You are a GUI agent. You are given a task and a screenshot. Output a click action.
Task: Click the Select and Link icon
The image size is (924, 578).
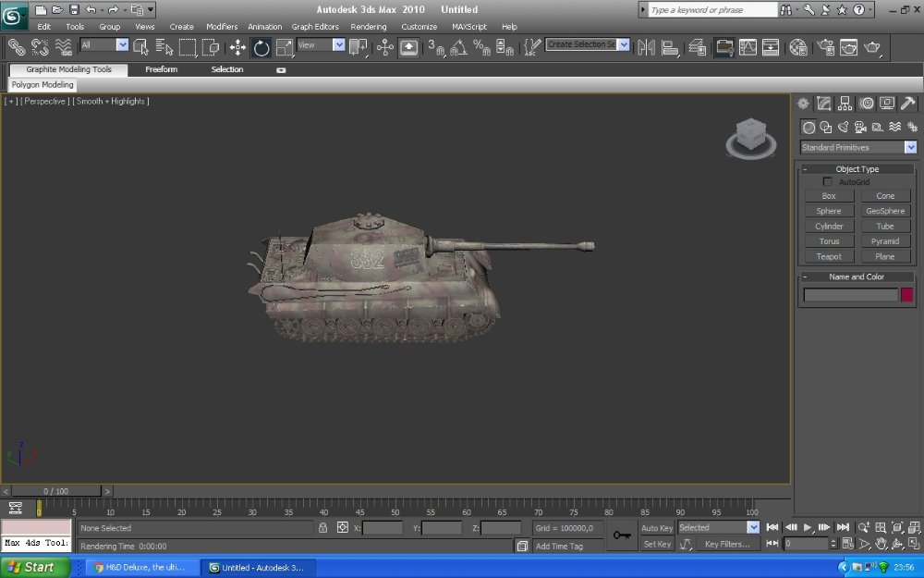tap(17, 47)
